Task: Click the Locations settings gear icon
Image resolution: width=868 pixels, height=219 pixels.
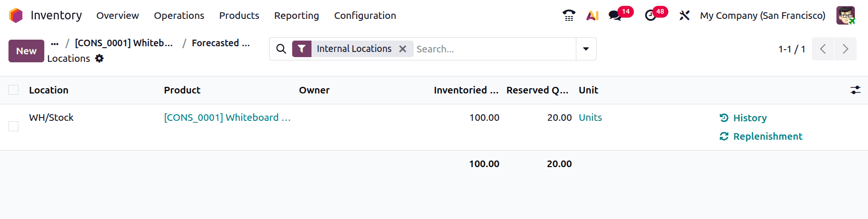Action: [99, 59]
